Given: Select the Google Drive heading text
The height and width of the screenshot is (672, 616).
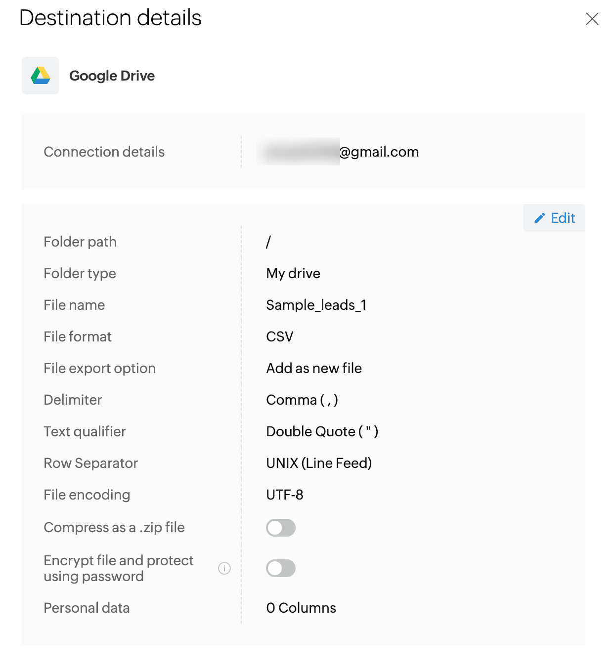Looking at the screenshot, I should (112, 76).
